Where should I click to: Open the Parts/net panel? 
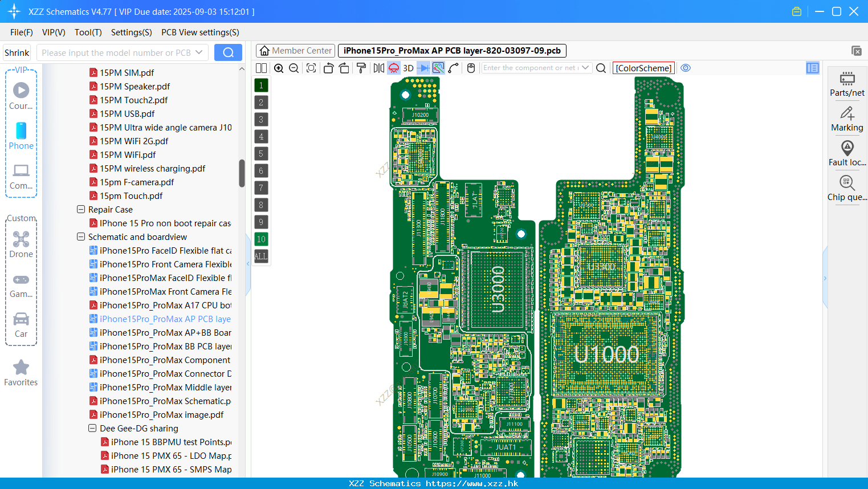(x=847, y=84)
